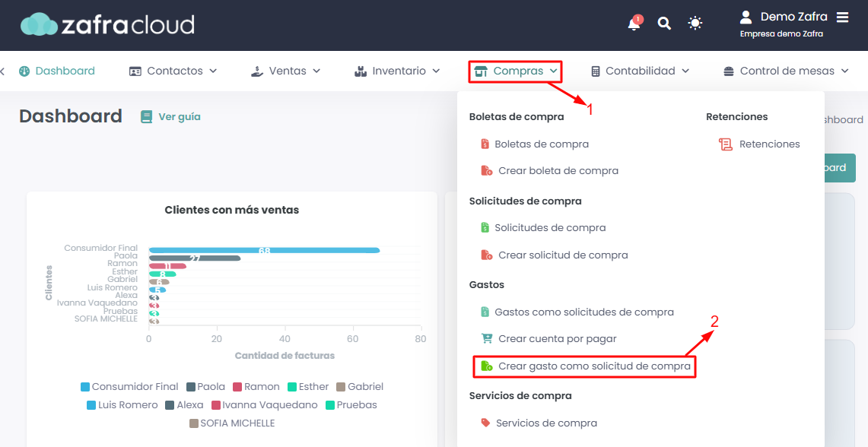Toggle Luis Romero legend entry
This screenshot has width=868, height=447.
click(x=122, y=405)
